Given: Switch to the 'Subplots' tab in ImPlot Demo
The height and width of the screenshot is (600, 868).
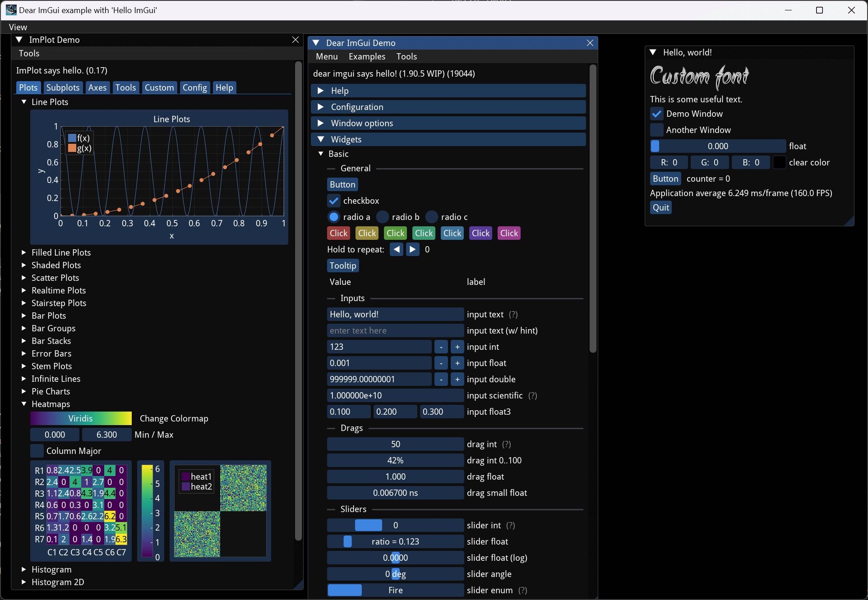Looking at the screenshot, I should click(x=63, y=87).
